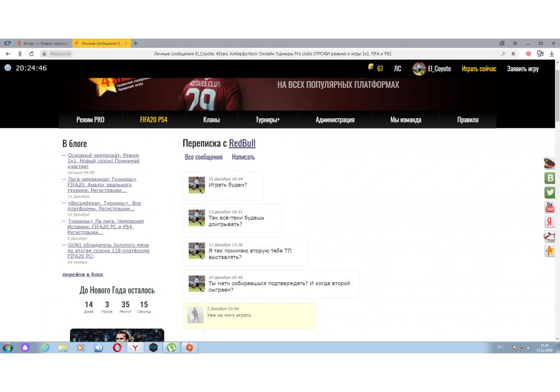Open the 'Турниры+' menu item
This screenshot has height=392, width=560.
pos(268,120)
